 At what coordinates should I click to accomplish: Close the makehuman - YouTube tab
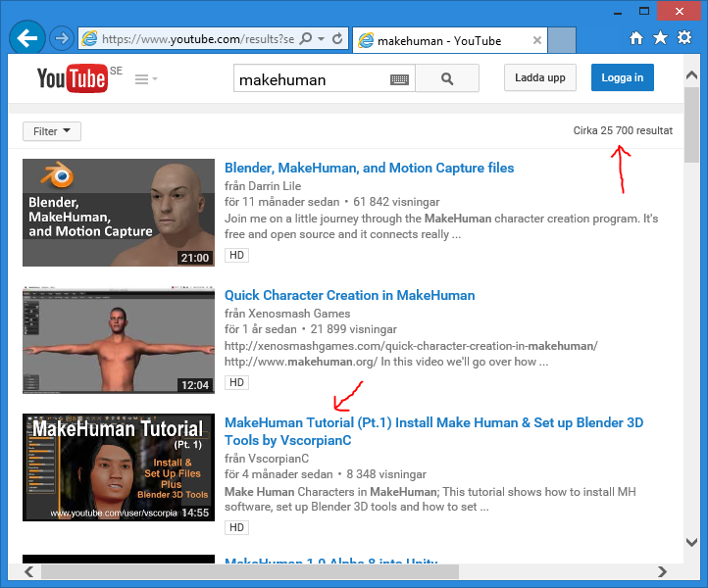click(x=536, y=40)
